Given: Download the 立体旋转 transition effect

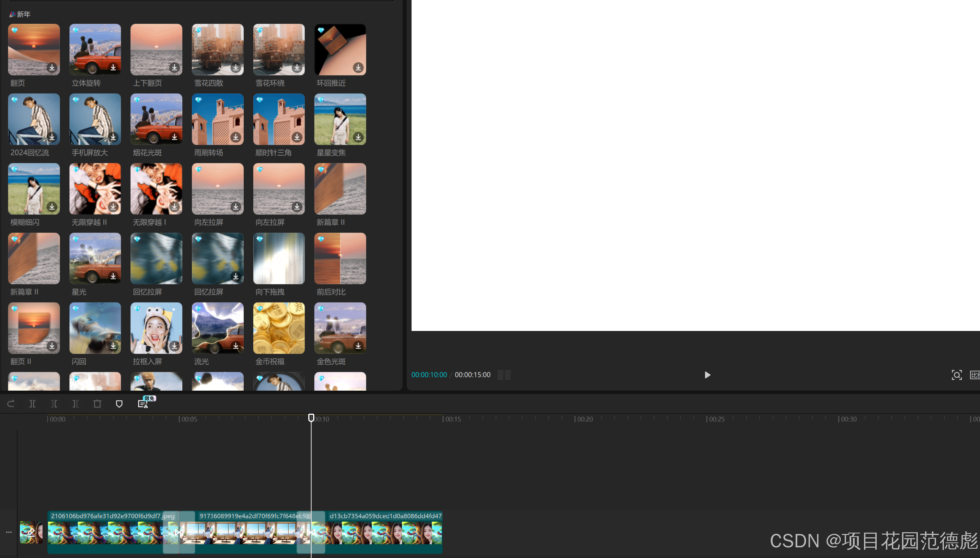Looking at the screenshot, I should [113, 68].
